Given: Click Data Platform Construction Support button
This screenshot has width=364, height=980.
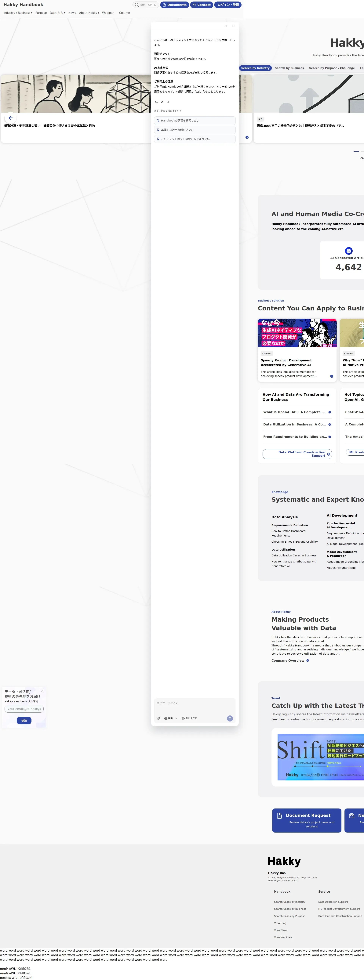Looking at the screenshot, I should [x=297, y=454].
